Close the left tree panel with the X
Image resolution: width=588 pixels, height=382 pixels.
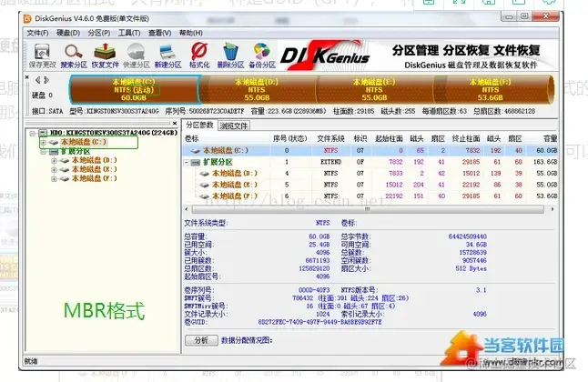(175, 123)
